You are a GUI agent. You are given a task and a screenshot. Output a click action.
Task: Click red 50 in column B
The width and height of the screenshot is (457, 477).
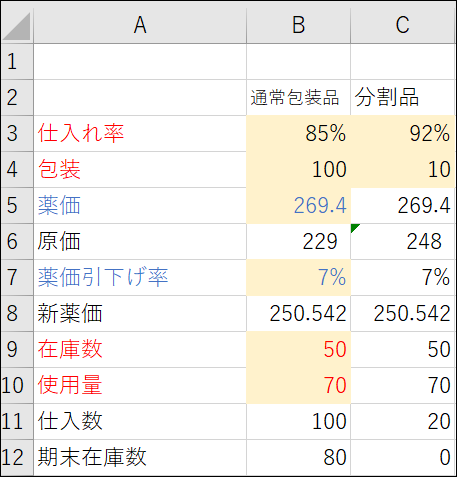point(298,350)
